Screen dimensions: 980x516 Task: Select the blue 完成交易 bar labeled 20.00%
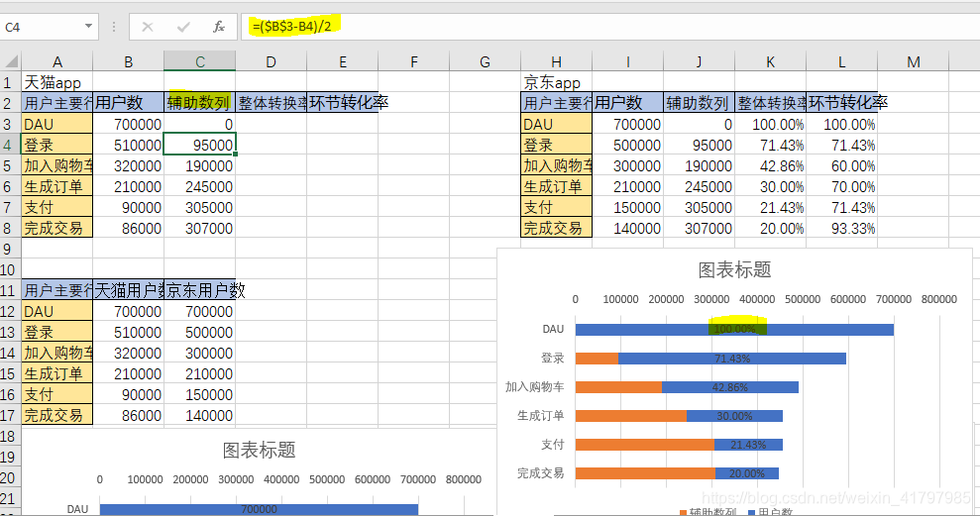coord(747,473)
